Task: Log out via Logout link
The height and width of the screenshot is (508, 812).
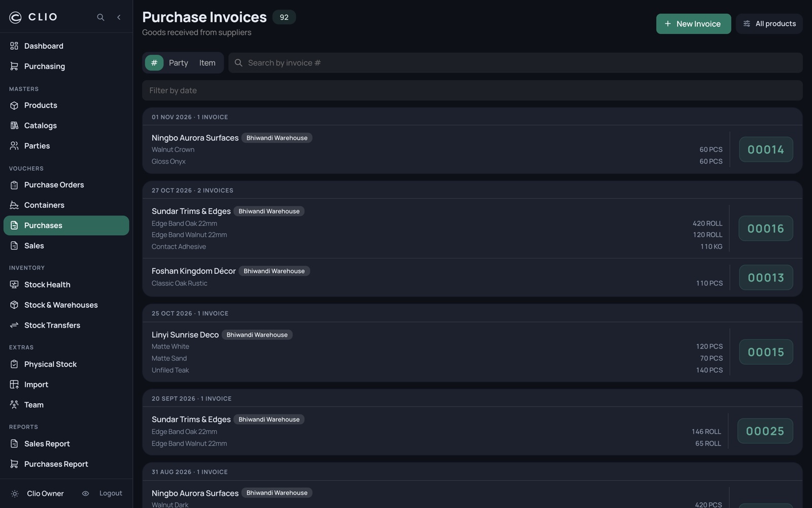Action: (x=111, y=493)
